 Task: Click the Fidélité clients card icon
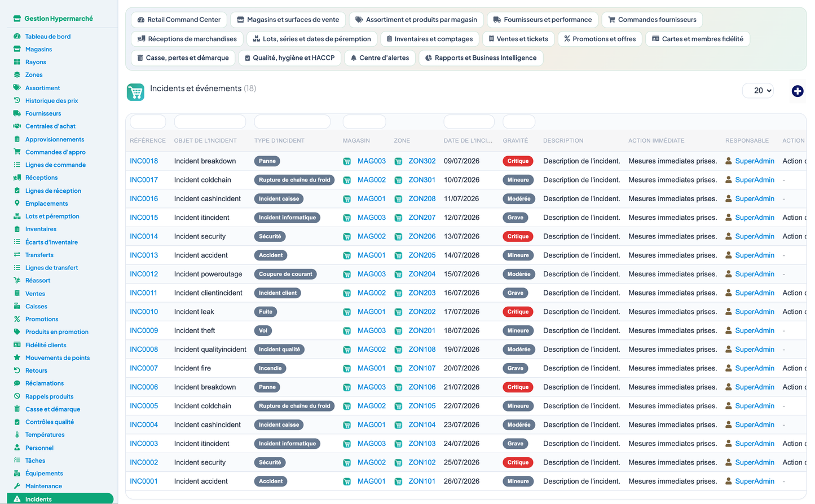pyautogui.click(x=17, y=344)
